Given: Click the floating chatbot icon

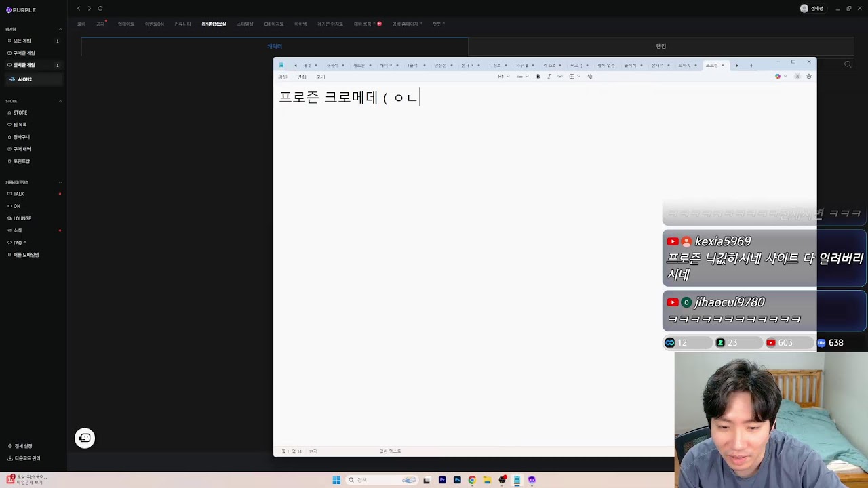Looking at the screenshot, I should point(85,438).
